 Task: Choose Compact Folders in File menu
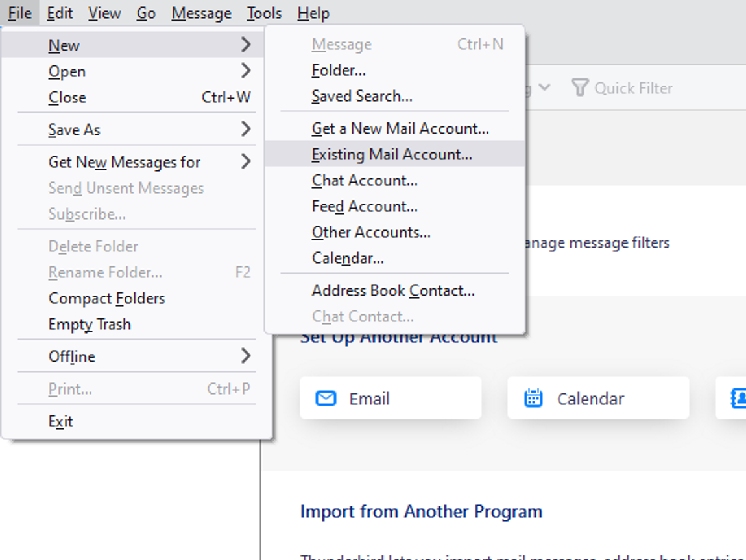107,298
